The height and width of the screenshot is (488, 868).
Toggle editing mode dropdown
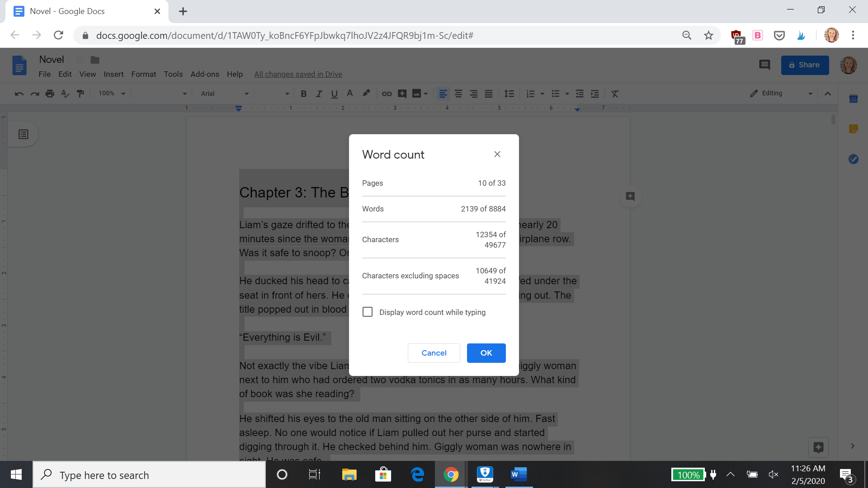point(809,94)
